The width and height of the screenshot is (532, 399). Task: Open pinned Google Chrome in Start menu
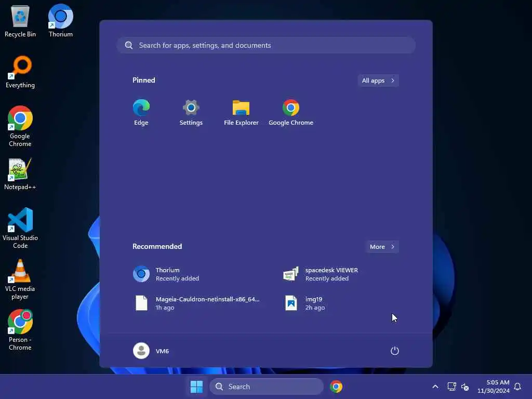click(x=291, y=113)
